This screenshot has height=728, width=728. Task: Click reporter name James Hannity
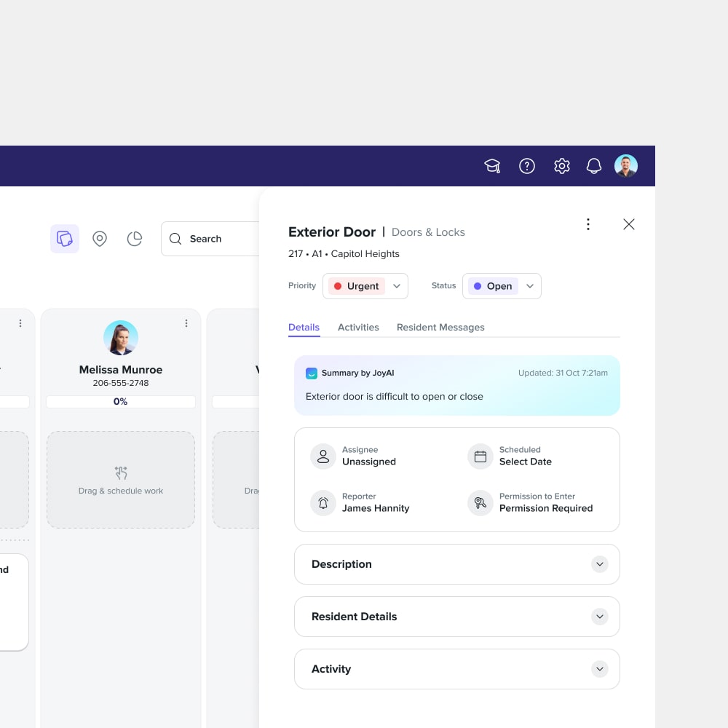pyautogui.click(x=376, y=508)
